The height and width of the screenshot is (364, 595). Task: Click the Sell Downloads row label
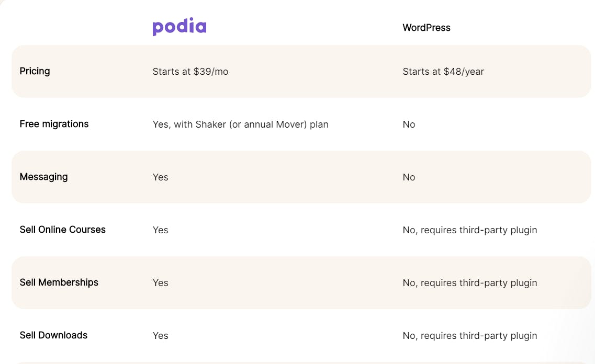click(53, 335)
